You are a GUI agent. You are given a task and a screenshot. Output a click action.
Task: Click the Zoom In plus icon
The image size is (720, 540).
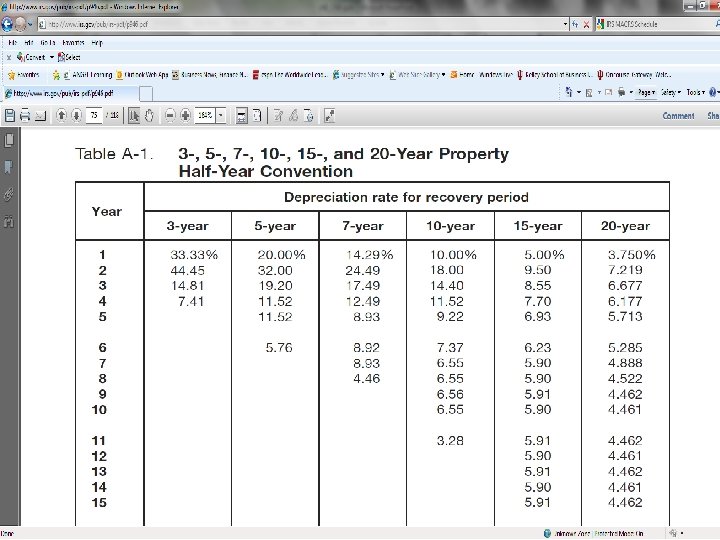click(x=185, y=115)
